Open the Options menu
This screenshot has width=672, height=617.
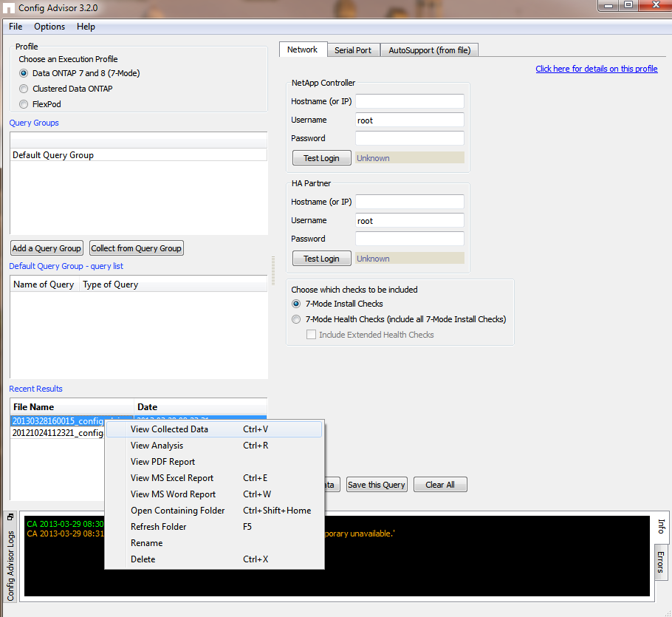(x=49, y=27)
